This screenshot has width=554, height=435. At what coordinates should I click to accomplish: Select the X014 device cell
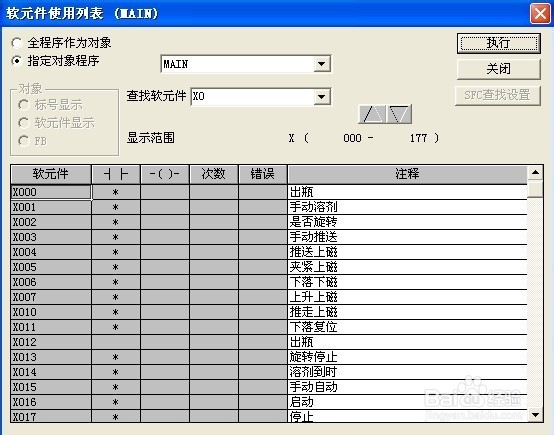[x=51, y=372]
